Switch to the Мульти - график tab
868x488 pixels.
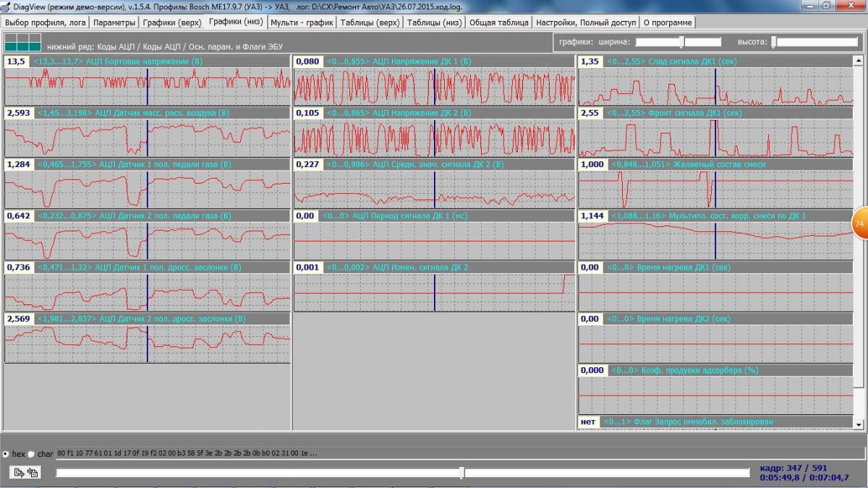pos(302,22)
